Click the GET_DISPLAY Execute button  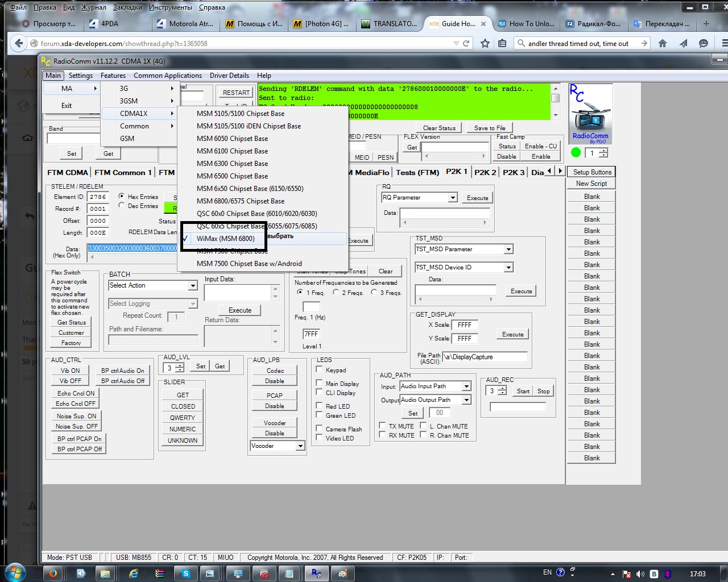[512, 335]
